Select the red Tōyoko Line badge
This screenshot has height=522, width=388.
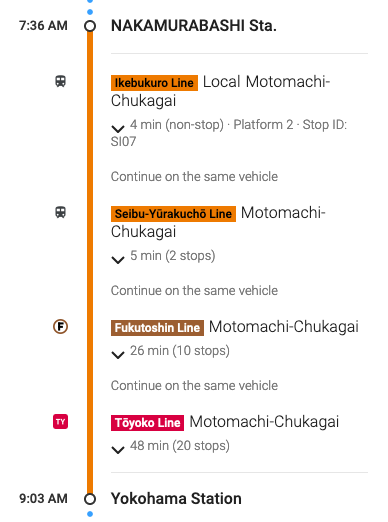(x=147, y=423)
